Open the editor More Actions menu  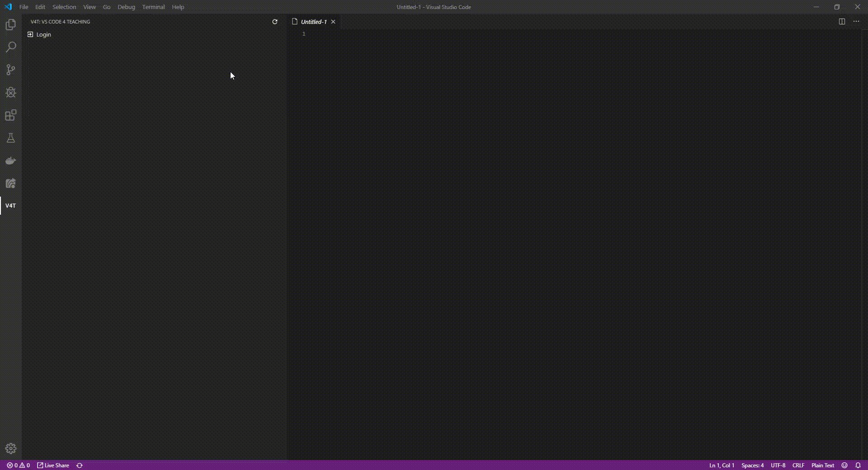click(x=856, y=21)
